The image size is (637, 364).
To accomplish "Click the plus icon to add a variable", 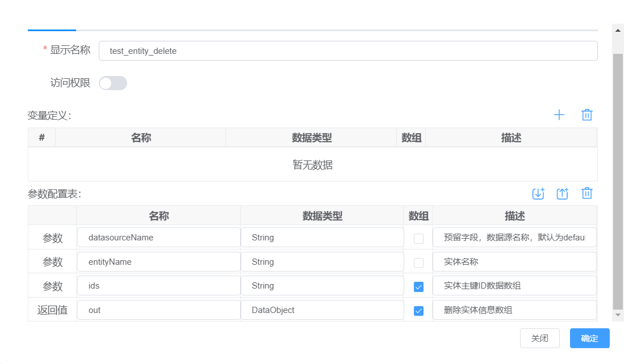I will tap(559, 115).
